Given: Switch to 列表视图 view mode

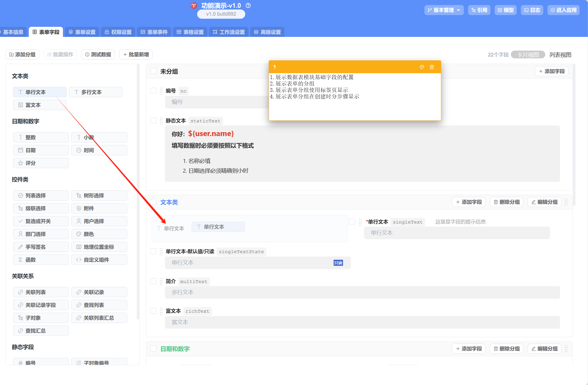Looking at the screenshot, I should point(560,55).
